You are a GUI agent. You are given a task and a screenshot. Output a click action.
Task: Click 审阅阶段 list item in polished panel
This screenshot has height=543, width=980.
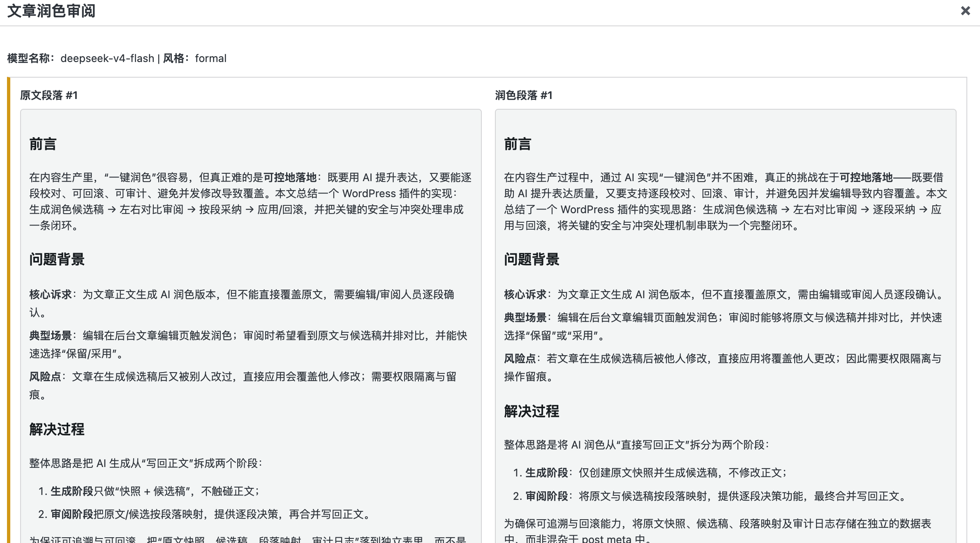(x=547, y=496)
